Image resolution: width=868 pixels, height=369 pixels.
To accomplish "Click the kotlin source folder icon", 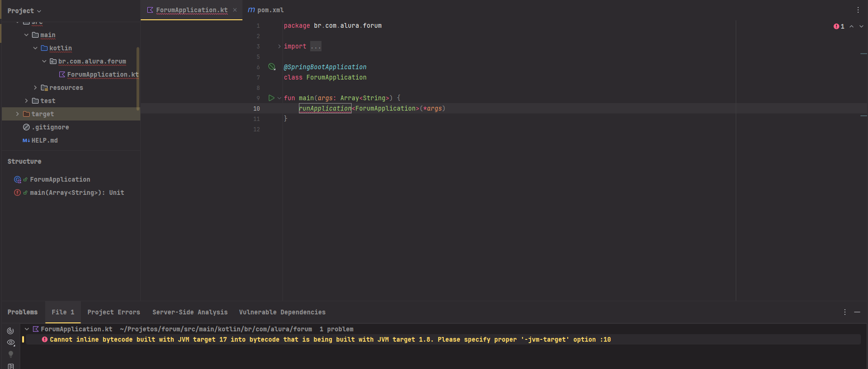I will pos(44,48).
